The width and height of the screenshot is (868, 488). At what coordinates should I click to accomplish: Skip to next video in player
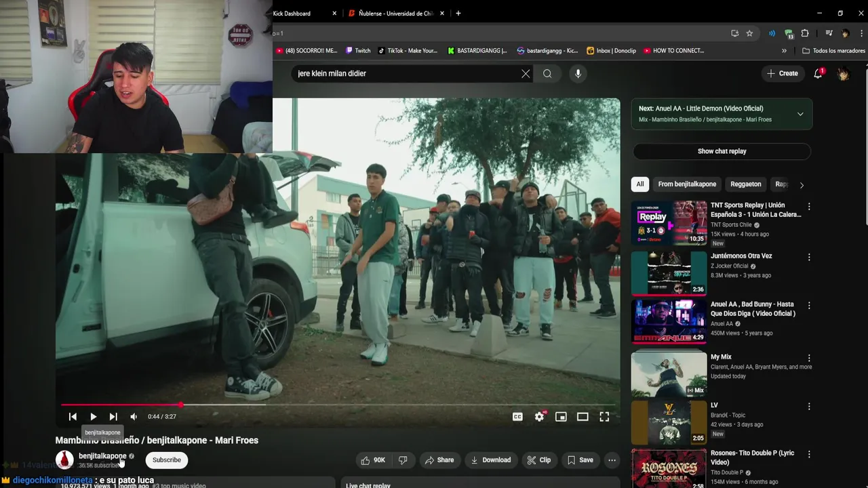click(x=113, y=417)
